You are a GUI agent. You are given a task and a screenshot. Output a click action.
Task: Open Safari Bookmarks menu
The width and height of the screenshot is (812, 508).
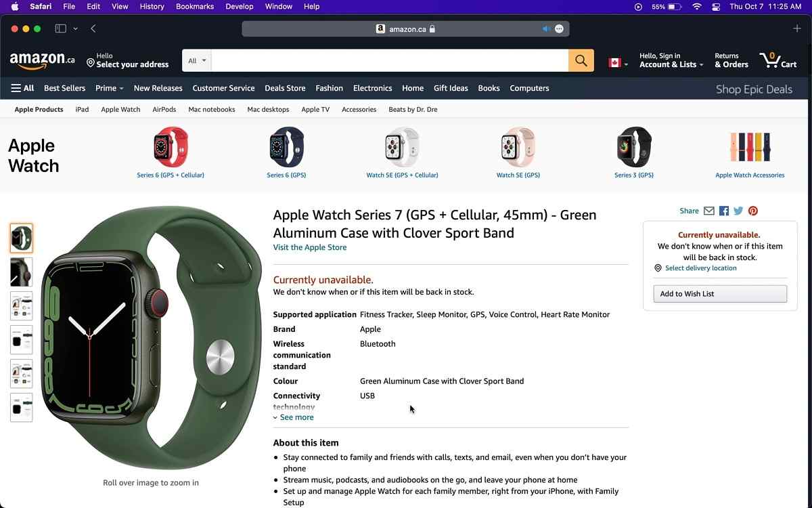[x=195, y=6]
